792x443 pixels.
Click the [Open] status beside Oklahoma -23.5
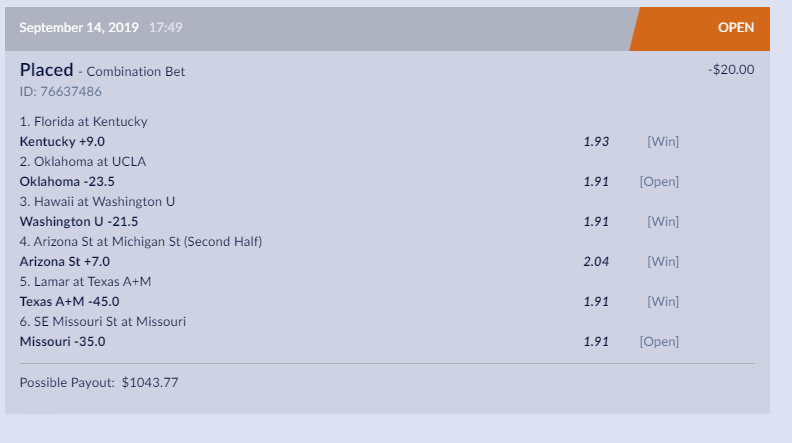pos(659,181)
